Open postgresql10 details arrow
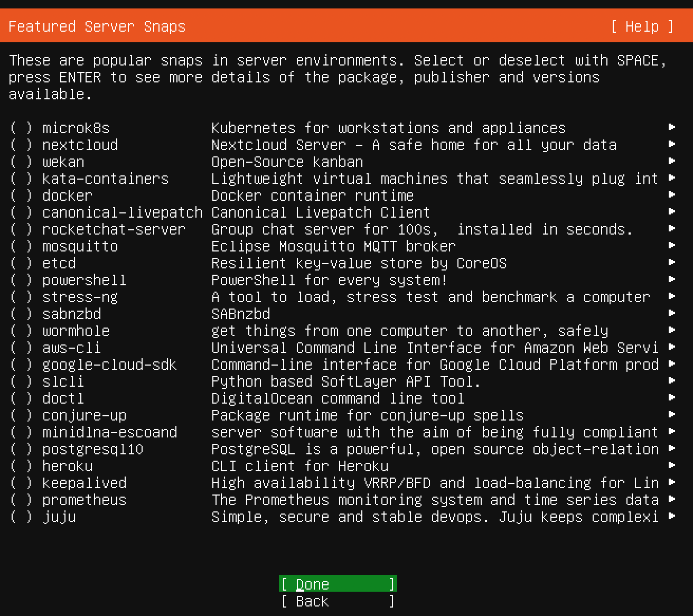The width and height of the screenshot is (693, 616). (672, 448)
